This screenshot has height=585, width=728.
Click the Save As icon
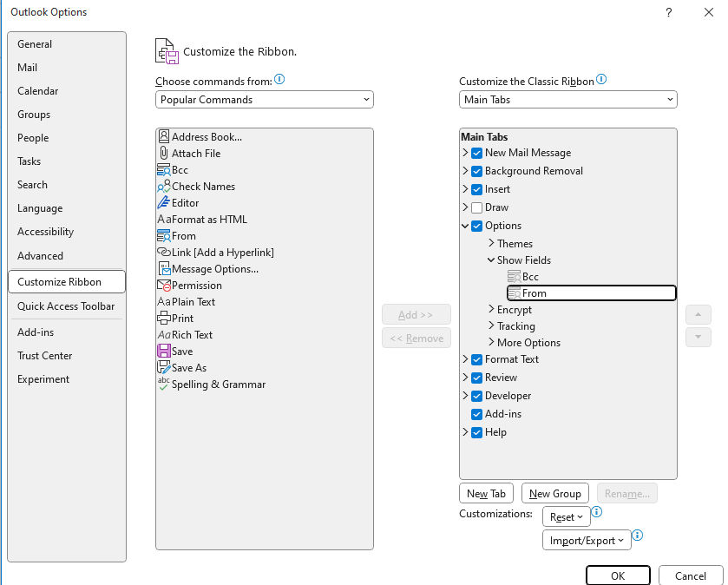pos(164,368)
